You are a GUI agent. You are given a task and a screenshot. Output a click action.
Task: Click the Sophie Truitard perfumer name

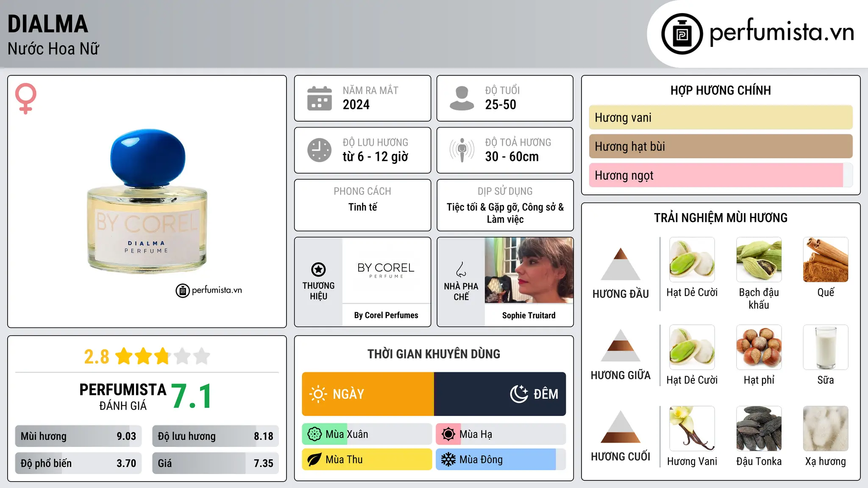529,315
